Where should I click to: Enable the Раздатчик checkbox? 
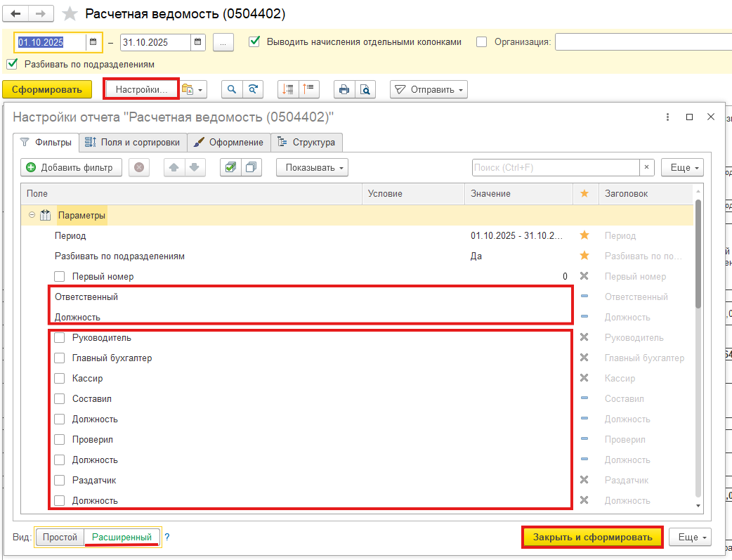pos(59,480)
